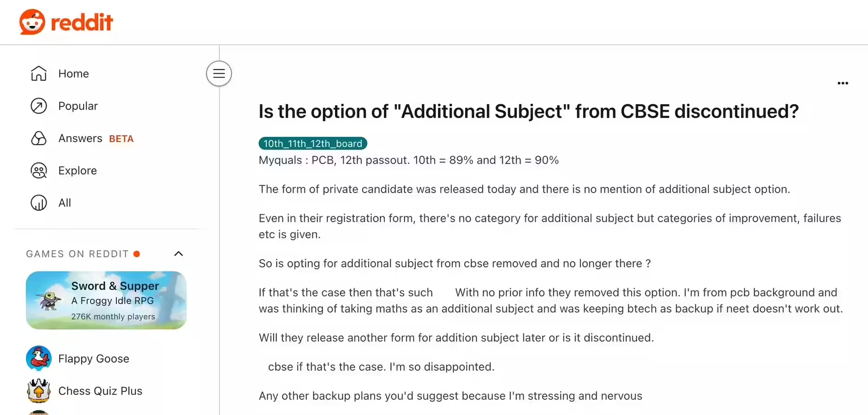Open the Sword & Supper game card

(106, 300)
